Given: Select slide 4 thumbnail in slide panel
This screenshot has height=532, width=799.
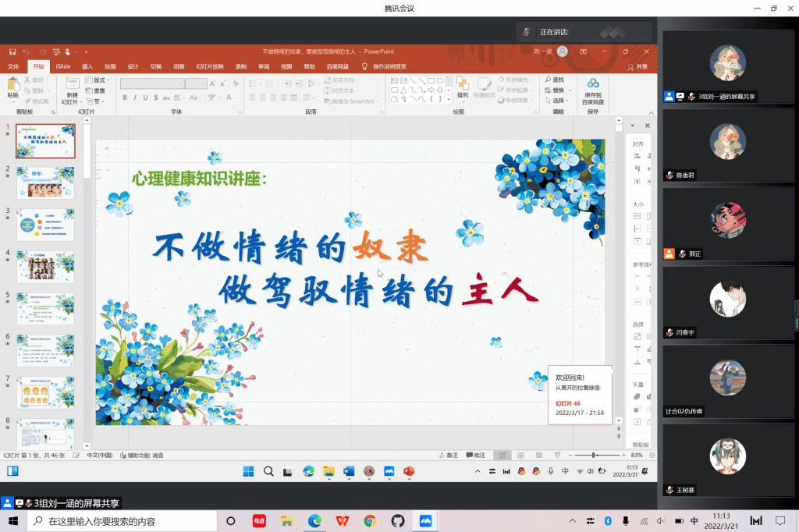Looking at the screenshot, I should [45, 267].
